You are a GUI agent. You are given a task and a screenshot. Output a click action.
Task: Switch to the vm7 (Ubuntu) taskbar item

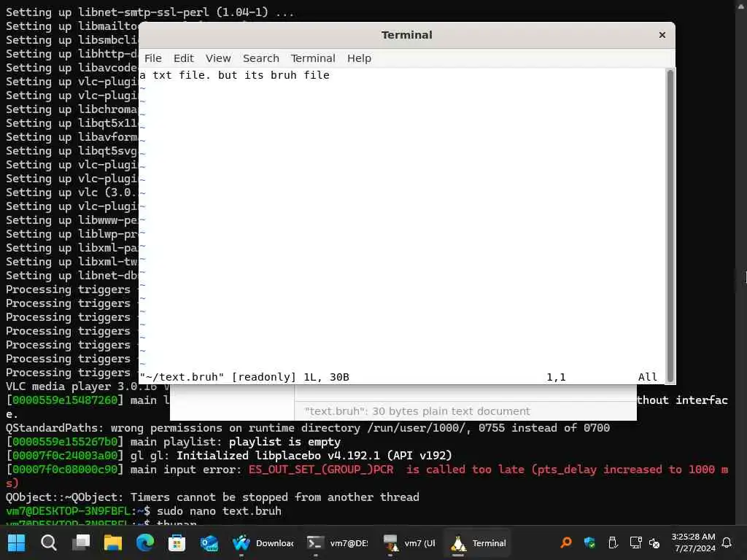coord(410,542)
